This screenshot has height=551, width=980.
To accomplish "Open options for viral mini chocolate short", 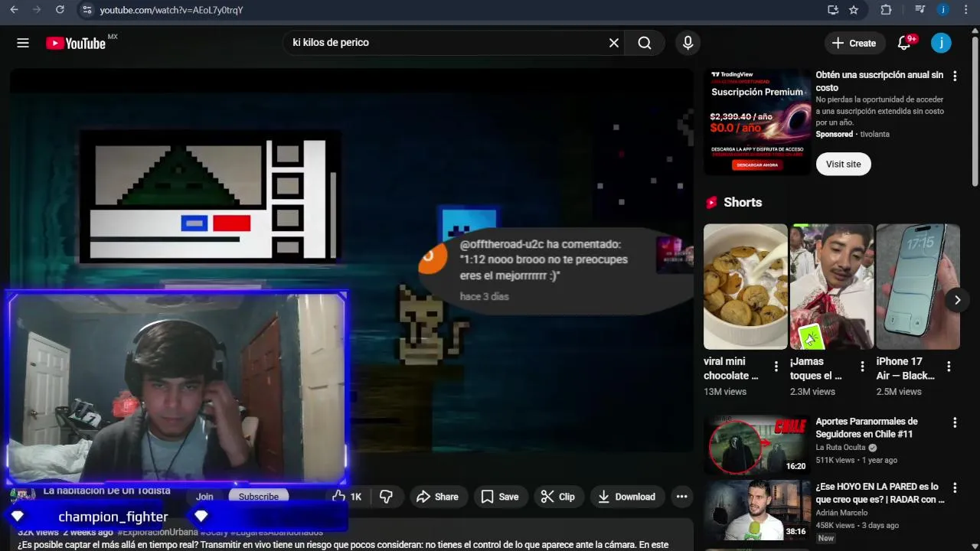I will tap(776, 367).
